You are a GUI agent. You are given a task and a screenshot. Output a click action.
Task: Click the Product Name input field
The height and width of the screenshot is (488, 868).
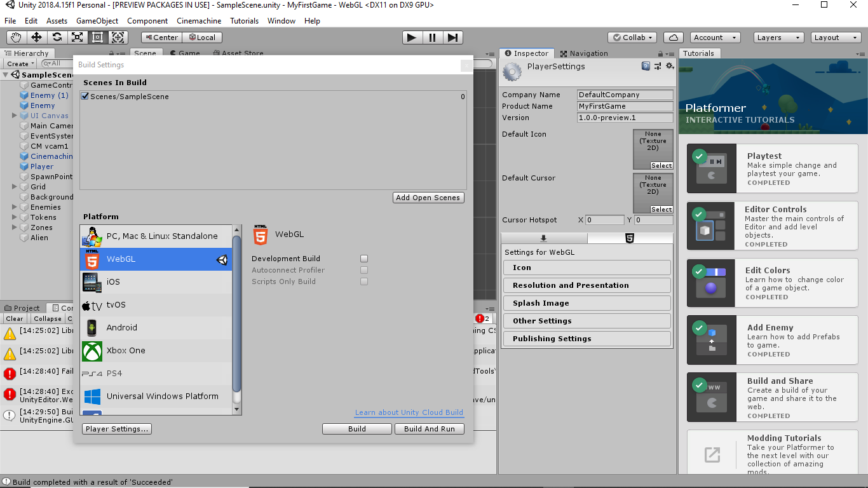[625, 106]
